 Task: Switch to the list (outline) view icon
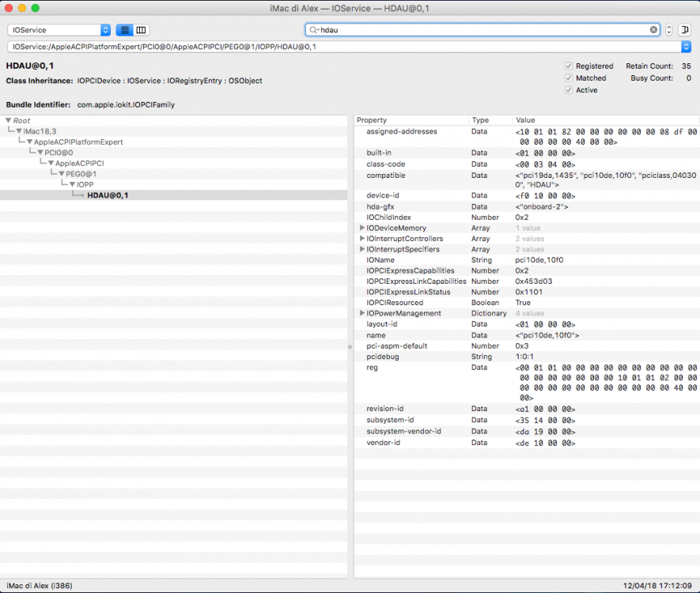[124, 30]
